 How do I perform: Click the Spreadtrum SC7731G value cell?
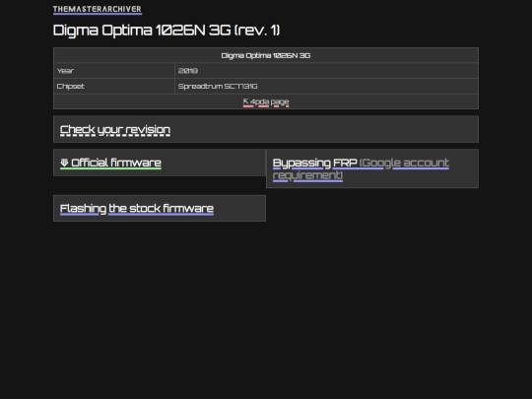coord(326,86)
